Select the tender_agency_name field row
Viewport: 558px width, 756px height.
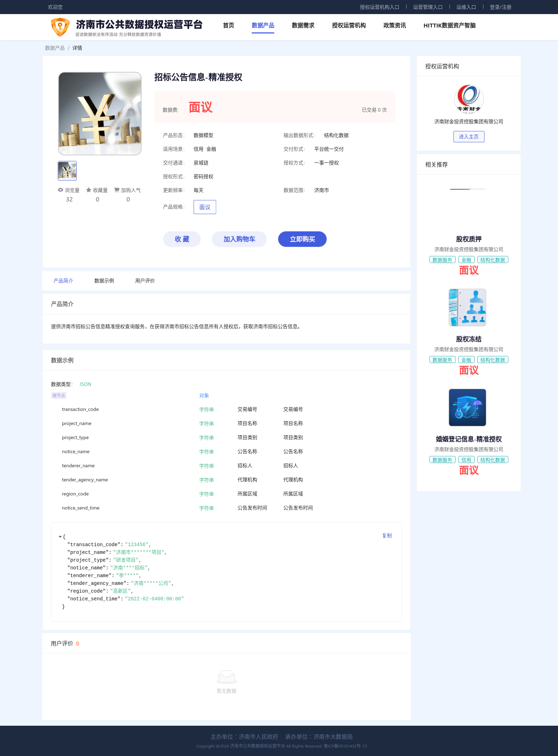(226, 480)
